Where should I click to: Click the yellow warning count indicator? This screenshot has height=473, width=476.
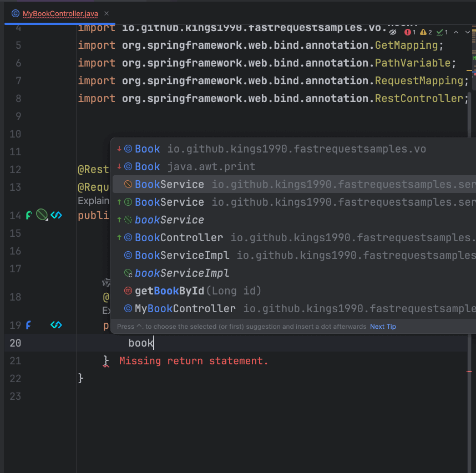[x=426, y=32]
